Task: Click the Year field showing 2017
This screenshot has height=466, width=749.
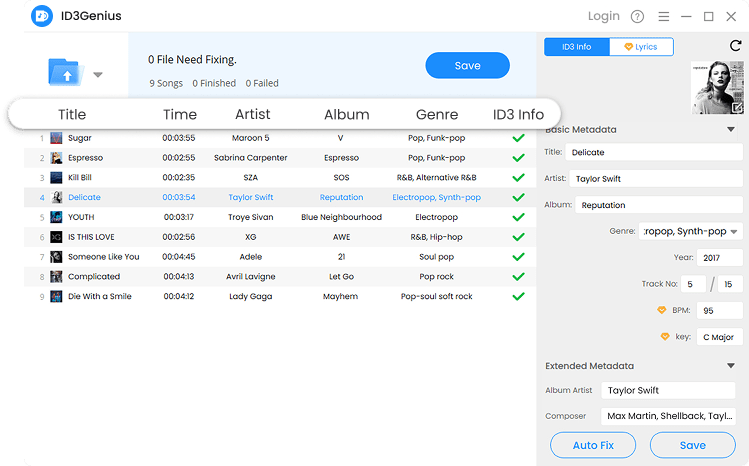Action: pyautogui.click(x=720, y=258)
